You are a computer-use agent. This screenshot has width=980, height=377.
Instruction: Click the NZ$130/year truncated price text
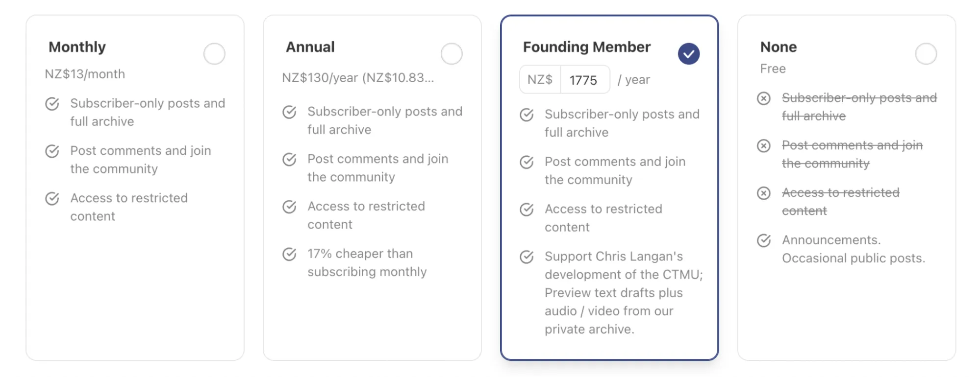pyautogui.click(x=358, y=78)
